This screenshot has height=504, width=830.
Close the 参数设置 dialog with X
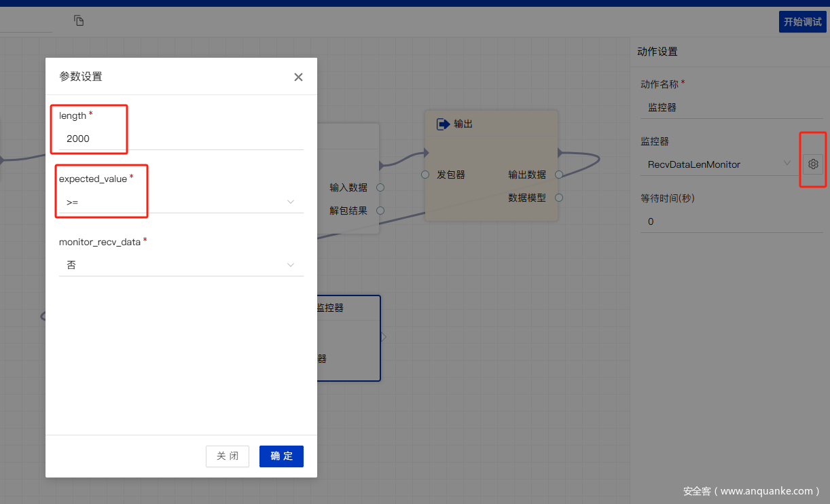[x=298, y=77]
